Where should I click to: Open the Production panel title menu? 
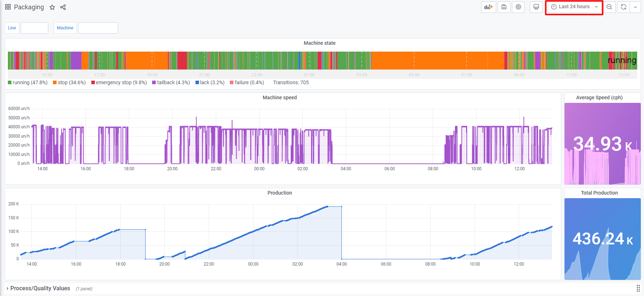tap(280, 193)
